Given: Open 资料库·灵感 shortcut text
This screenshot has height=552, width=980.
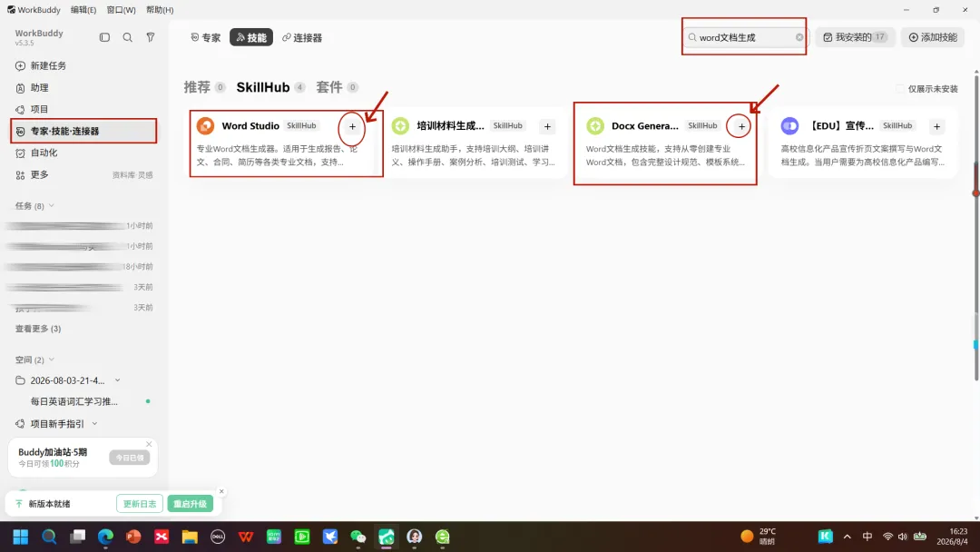Looking at the screenshot, I should pos(132,175).
